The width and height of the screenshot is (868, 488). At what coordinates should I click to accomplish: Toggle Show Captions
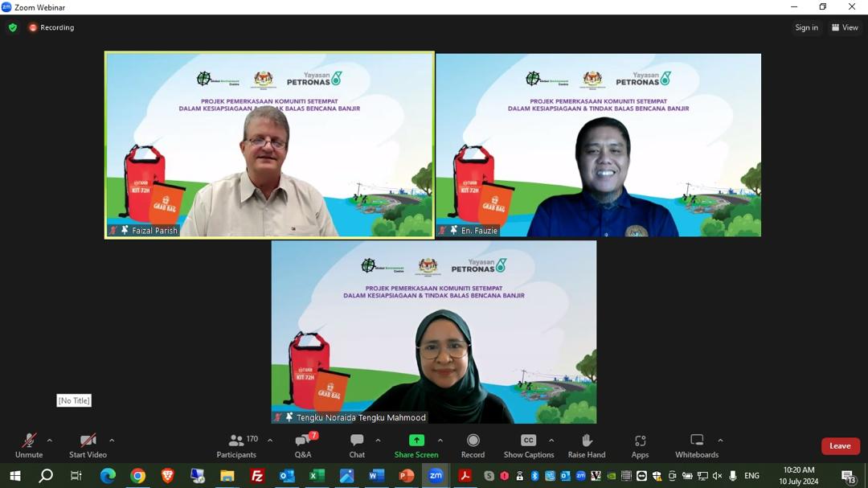coord(528,445)
